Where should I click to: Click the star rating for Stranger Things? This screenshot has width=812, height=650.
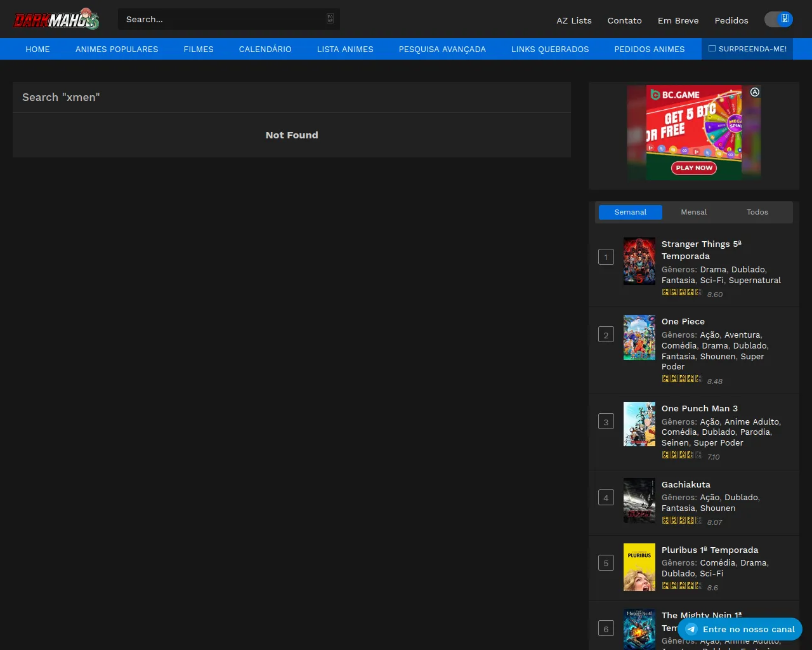[x=682, y=293]
